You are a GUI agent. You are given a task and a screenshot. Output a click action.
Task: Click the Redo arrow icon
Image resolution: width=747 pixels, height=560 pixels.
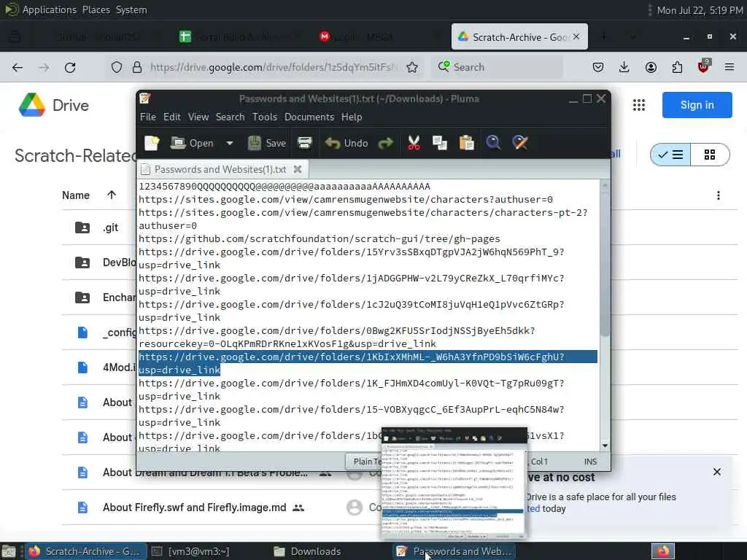click(x=385, y=143)
